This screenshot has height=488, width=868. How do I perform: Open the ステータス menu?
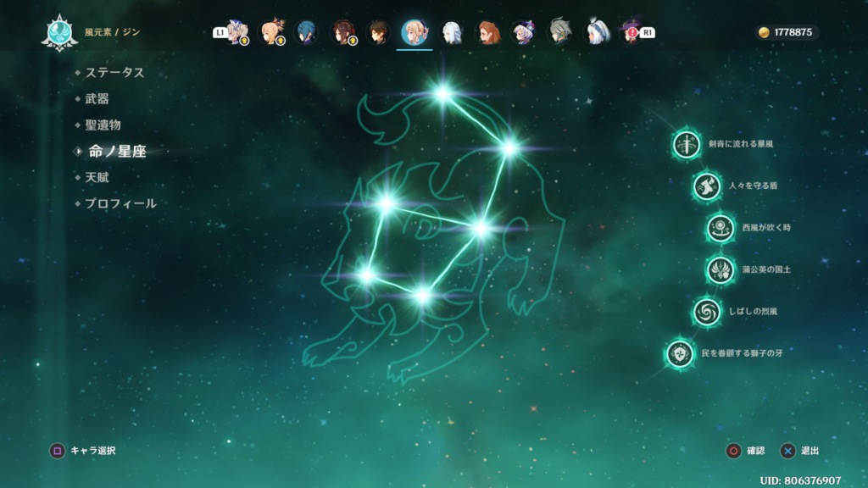pyautogui.click(x=114, y=73)
